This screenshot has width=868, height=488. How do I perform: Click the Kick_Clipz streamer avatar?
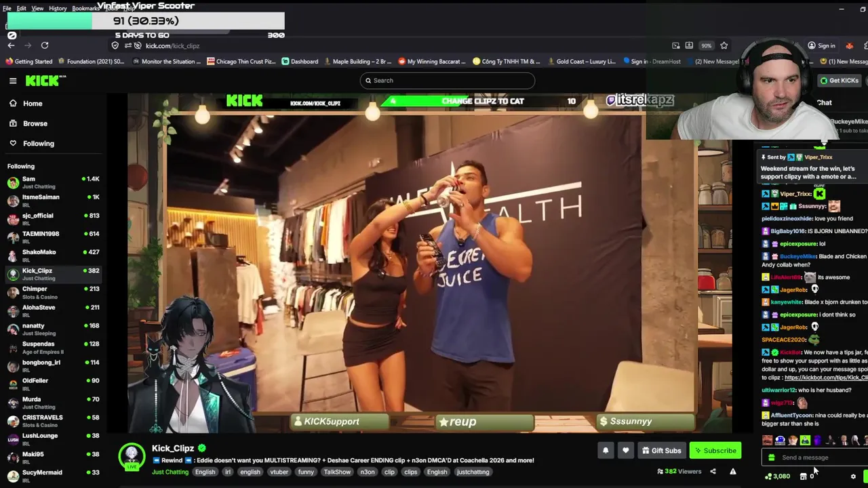click(132, 456)
